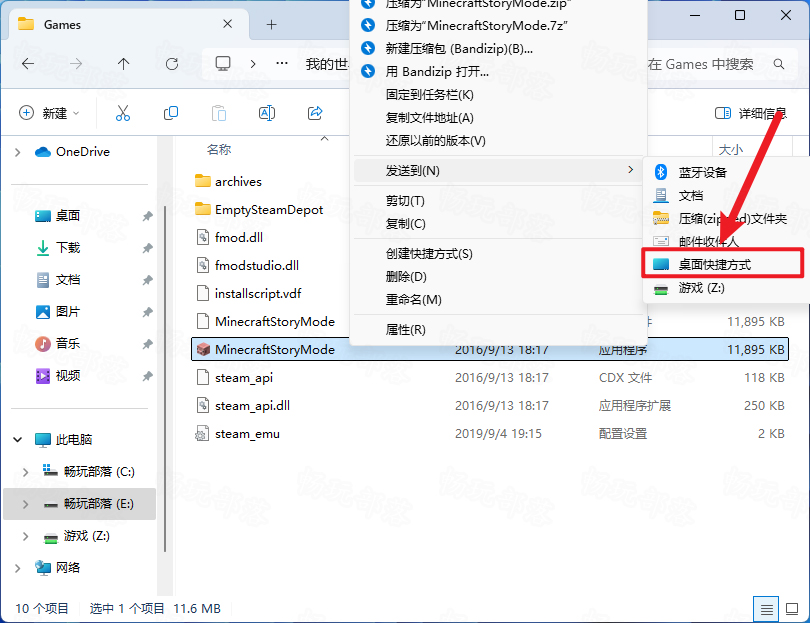Select the steam_api.dll file row
Viewport: 810px width, 623px height.
[490, 406]
